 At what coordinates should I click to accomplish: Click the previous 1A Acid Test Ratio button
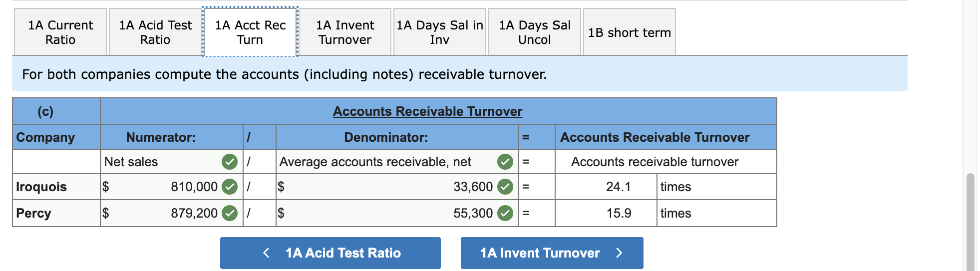pos(330,253)
